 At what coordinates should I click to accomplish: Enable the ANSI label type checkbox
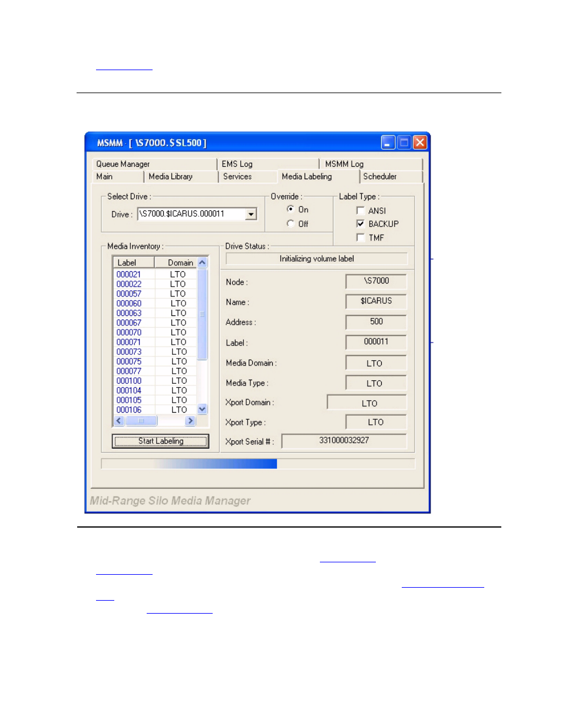[361, 210]
